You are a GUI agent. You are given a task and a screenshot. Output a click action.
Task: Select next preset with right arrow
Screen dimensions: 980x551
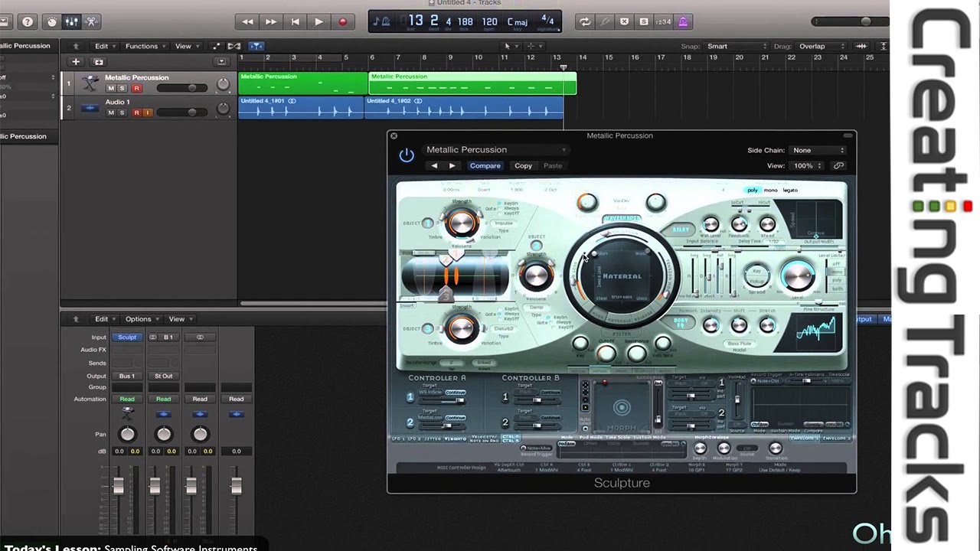(452, 166)
